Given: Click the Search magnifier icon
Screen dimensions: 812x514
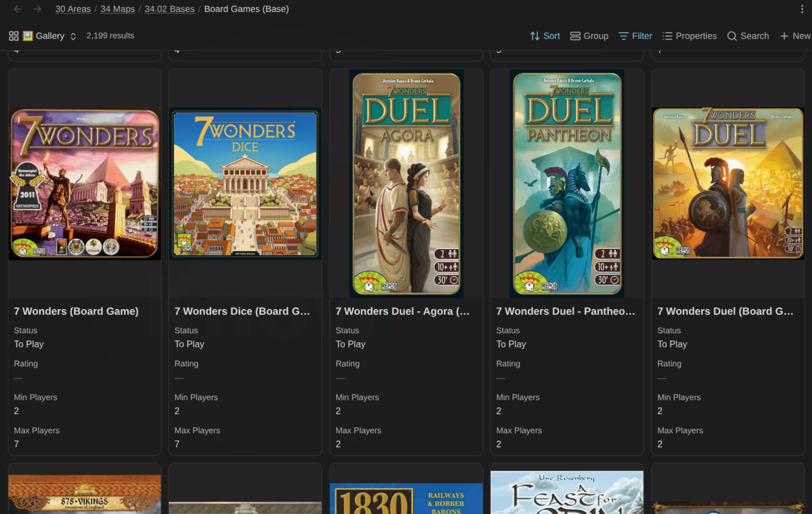Looking at the screenshot, I should (732, 36).
